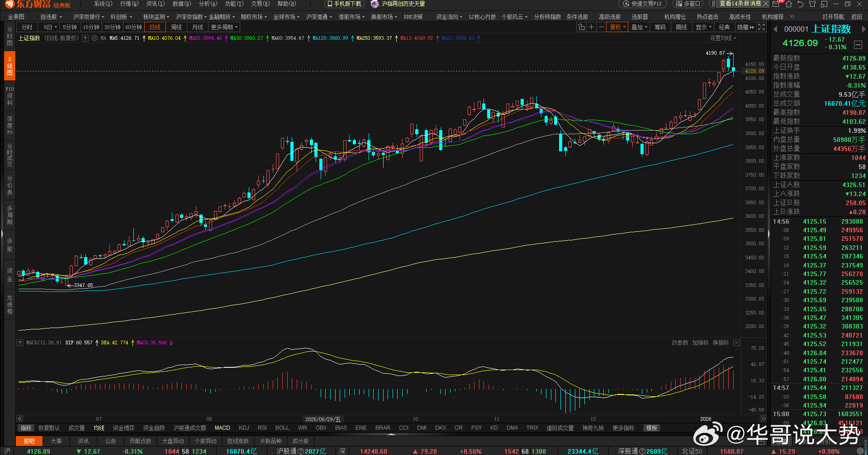Open K线图 in left sidebar
Image resolution: width=868 pixels, height=455 pixels.
(9, 66)
